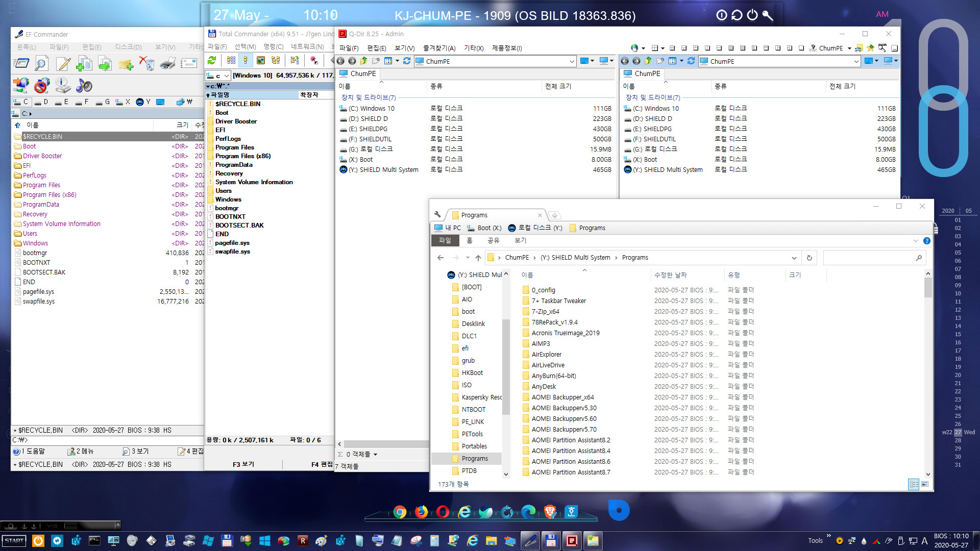Screen dimensions: 980x551
Task: Click the Firefox icon in the dock
Action: point(421,512)
